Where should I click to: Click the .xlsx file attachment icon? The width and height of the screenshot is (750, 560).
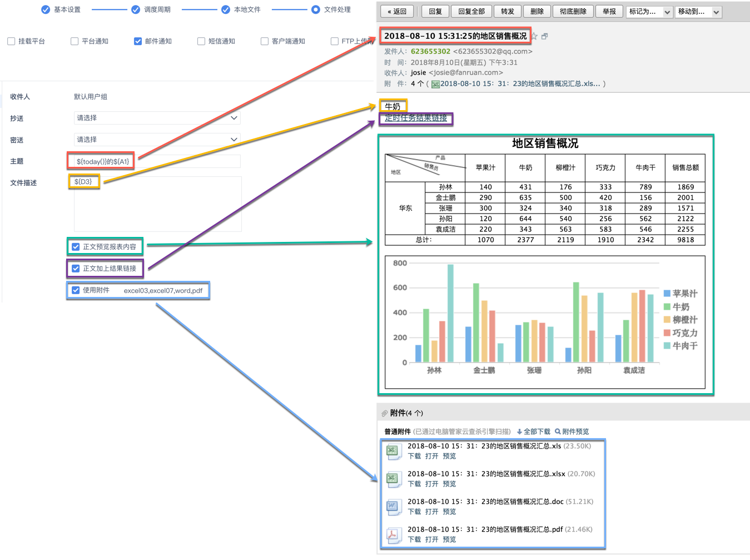click(x=393, y=479)
